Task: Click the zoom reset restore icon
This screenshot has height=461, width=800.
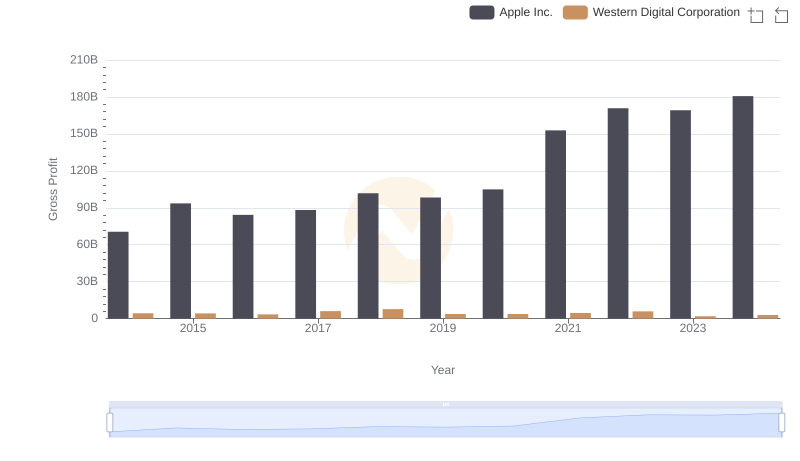Action: click(x=781, y=15)
